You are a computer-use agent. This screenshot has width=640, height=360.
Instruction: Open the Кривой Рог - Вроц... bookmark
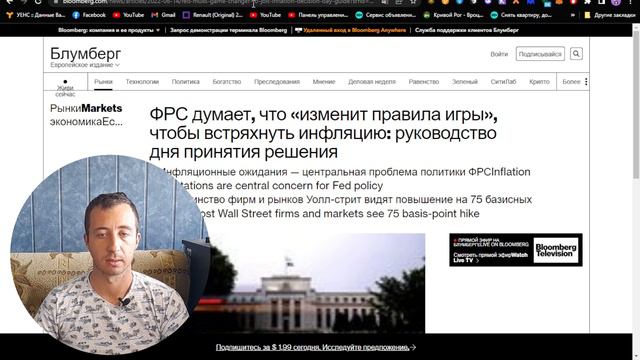tap(453, 15)
